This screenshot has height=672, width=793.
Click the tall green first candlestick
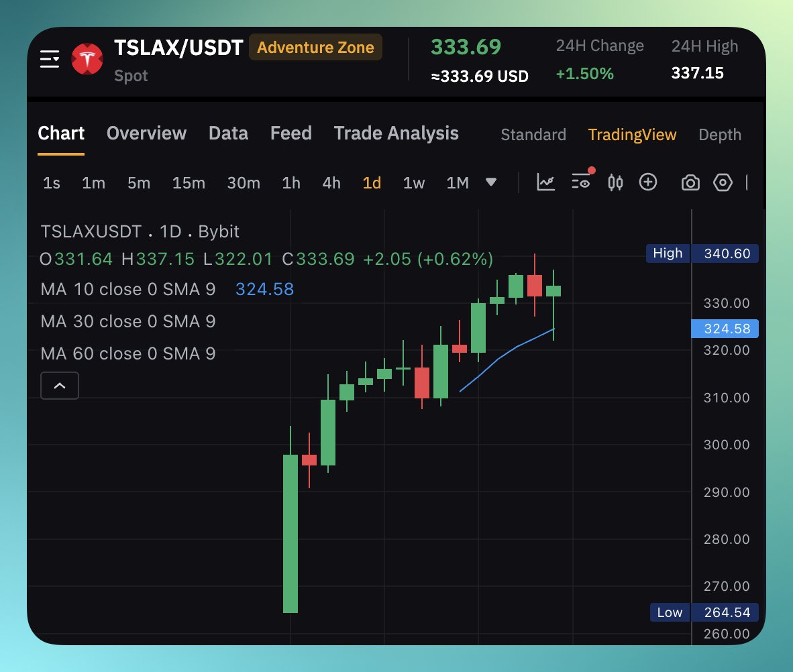click(x=290, y=533)
